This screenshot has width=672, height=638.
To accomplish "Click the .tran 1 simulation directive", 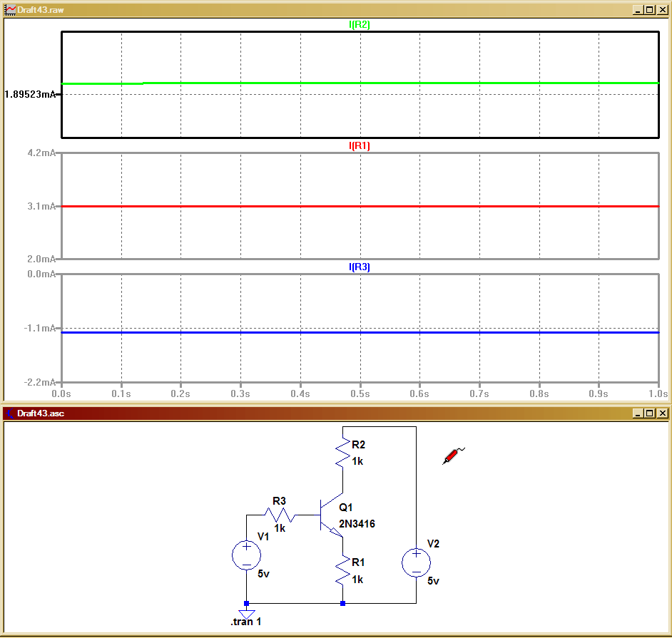I will point(245,622).
